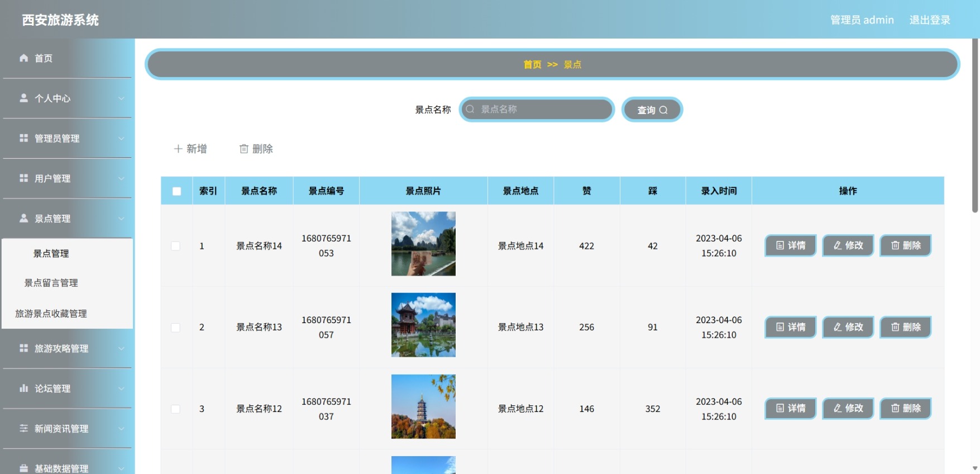Click the 退出登录 link
Image resolution: width=980 pixels, height=474 pixels.
pyautogui.click(x=930, y=20)
